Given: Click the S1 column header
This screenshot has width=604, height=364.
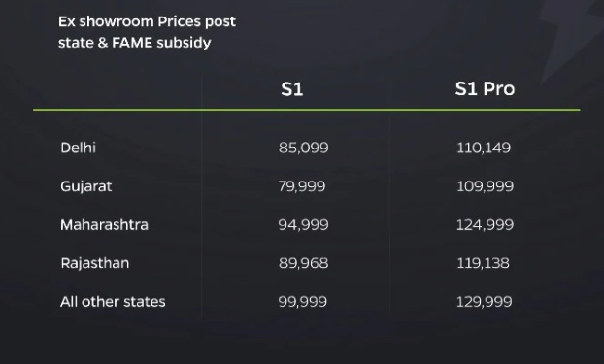Looking at the screenshot, I should [292, 89].
